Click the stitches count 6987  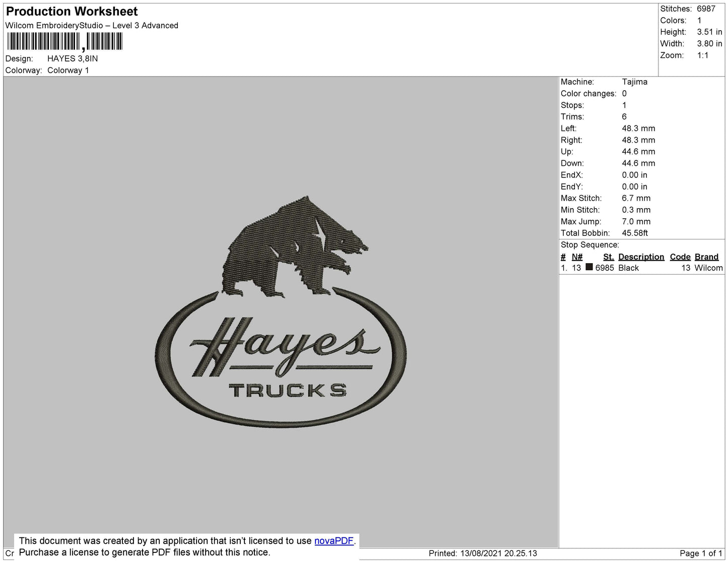coord(706,9)
